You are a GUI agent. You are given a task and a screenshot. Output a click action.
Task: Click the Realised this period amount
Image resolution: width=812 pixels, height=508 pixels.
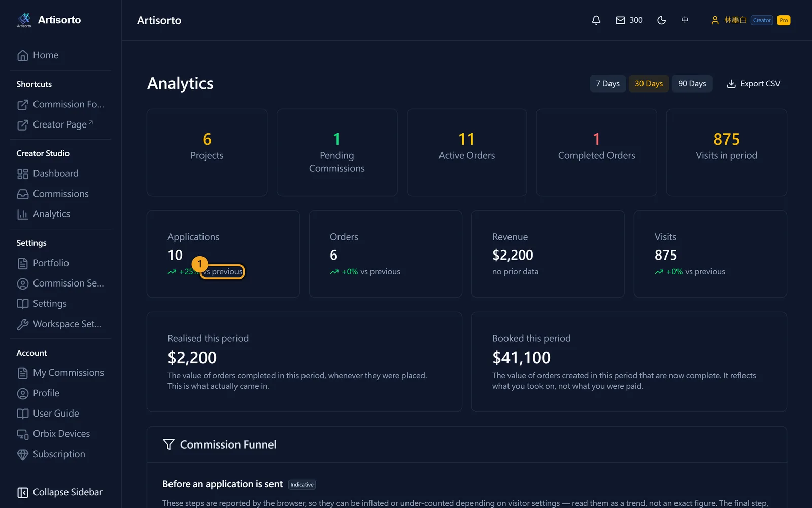pyautogui.click(x=192, y=358)
